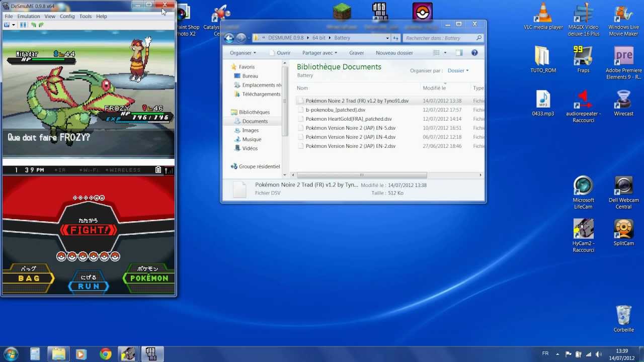Select TUTO_ROM folder on desktop
The height and width of the screenshot is (362, 644).
point(543,60)
